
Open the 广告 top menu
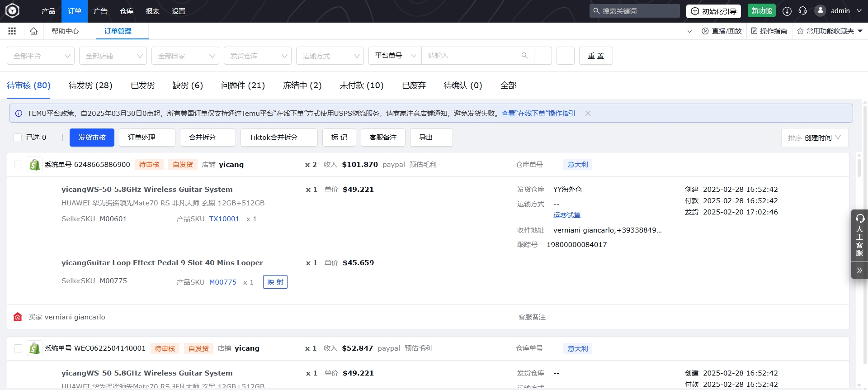tap(100, 11)
